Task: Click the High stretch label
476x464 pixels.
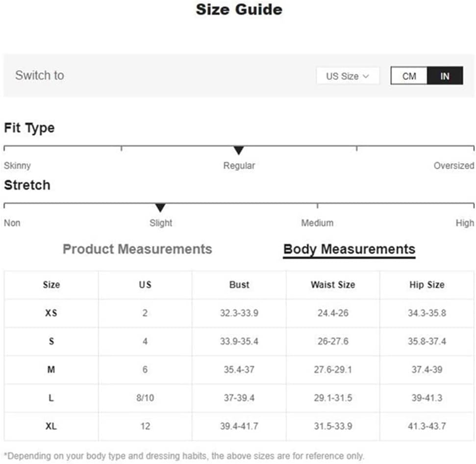Action: (x=464, y=223)
